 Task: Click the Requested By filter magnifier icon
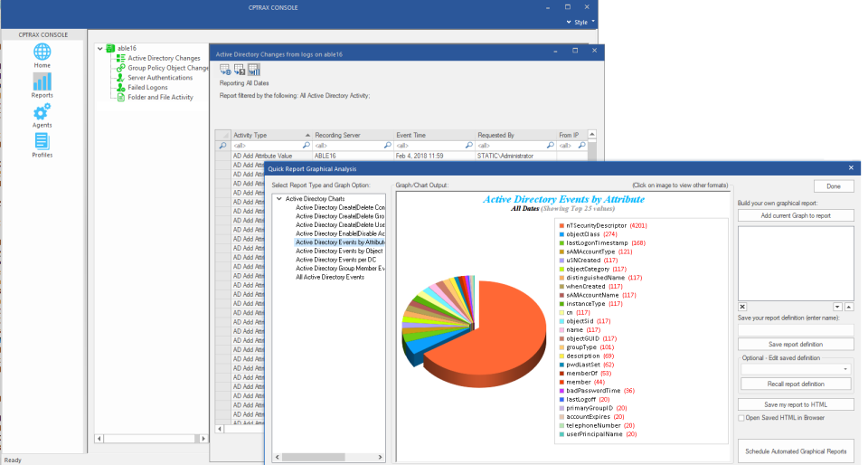[x=551, y=145]
